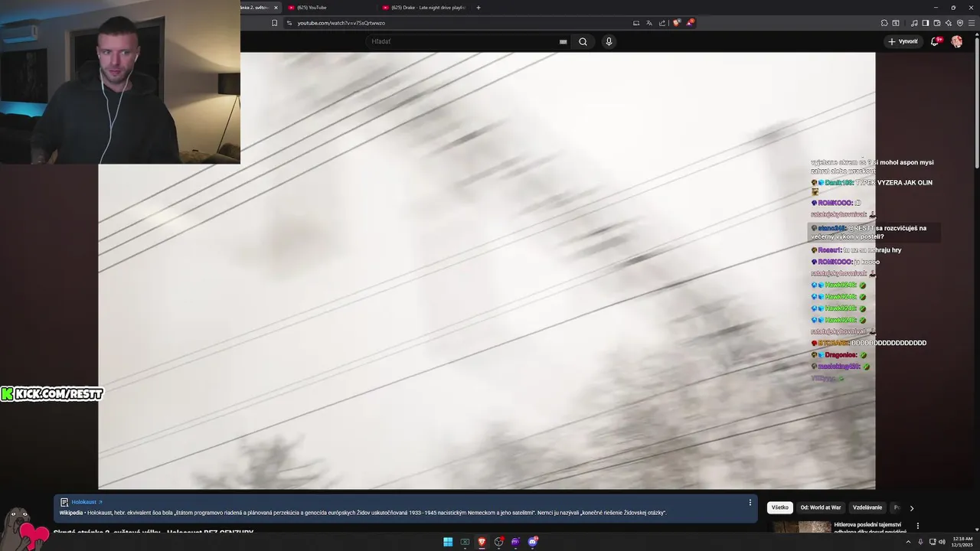Click the share page icon in the address bar

662,23
